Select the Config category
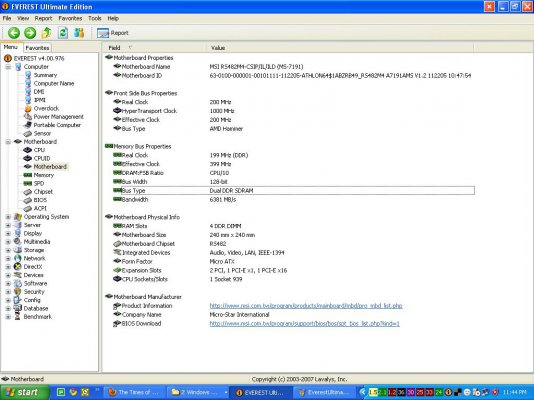Screen dimensions: 534x400 point(32,300)
